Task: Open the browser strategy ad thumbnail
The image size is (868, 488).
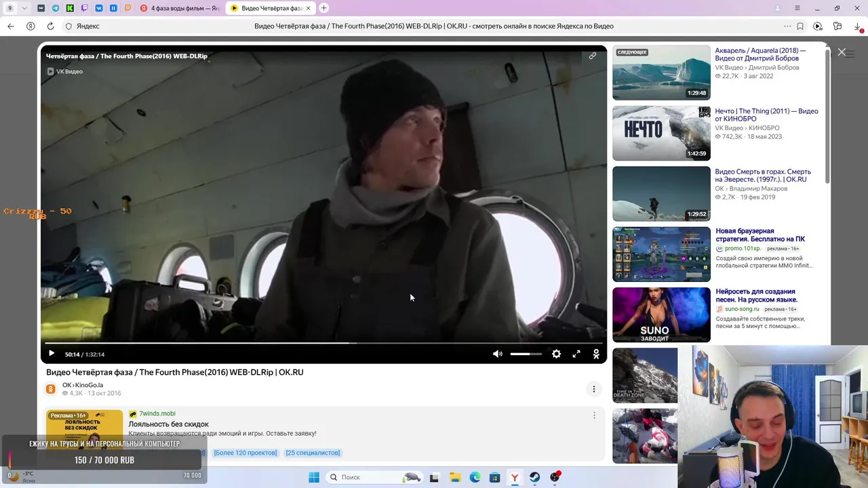Action: pos(661,254)
